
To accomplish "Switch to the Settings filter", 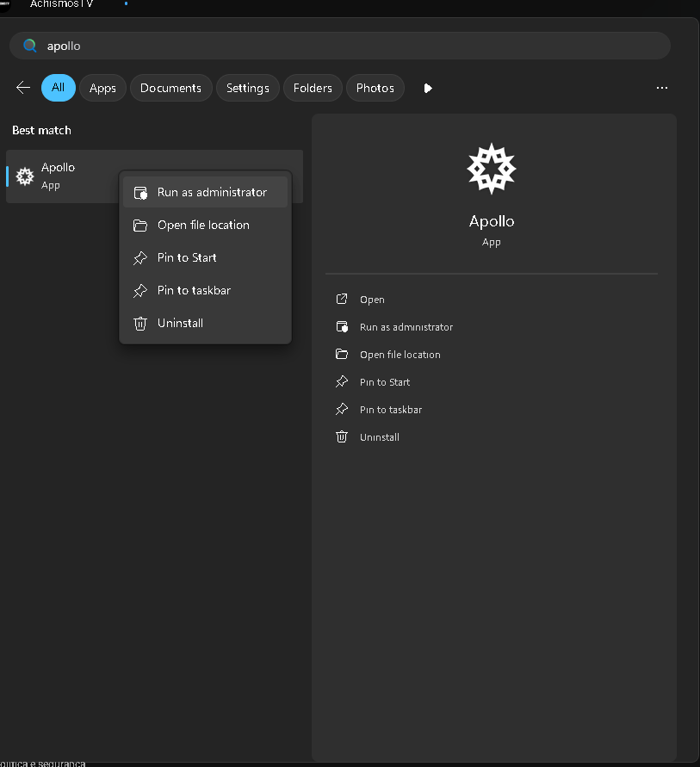I will click(x=247, y=88).
